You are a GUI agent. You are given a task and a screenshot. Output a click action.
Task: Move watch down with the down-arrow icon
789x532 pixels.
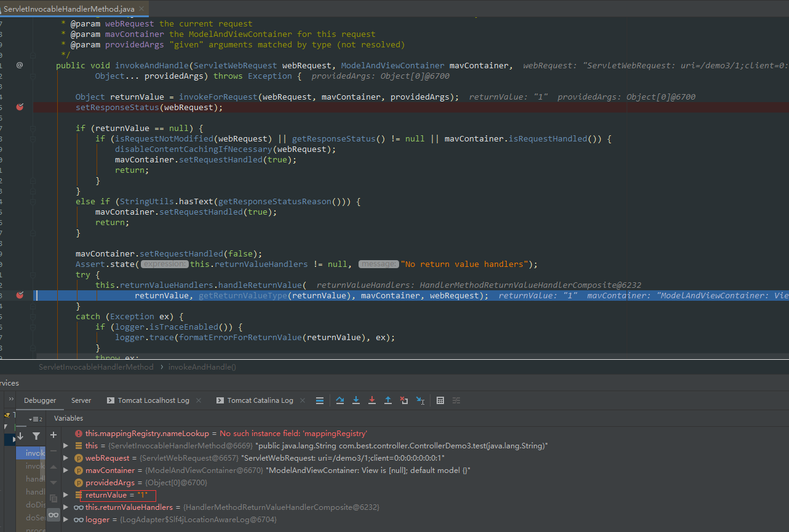coord(54,483)
